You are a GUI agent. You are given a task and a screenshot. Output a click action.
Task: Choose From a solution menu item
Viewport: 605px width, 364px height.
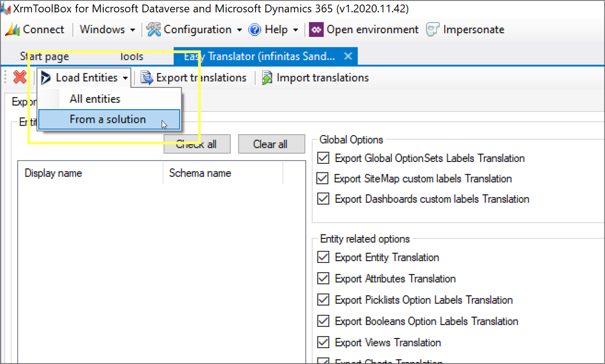[109, 119]
